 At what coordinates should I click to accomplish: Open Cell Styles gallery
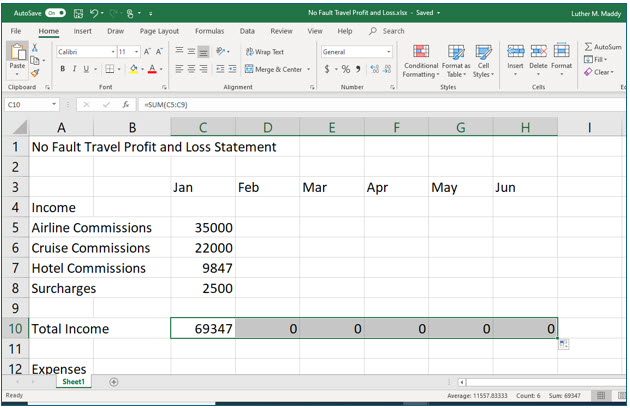point(483,61)
